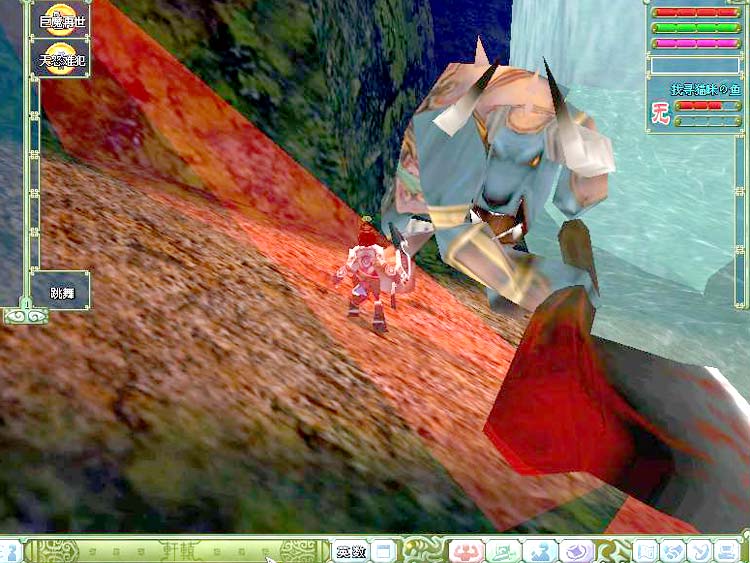Open the telephone chat icon in bottom bar
750x563 pixels.
point(699,551)
